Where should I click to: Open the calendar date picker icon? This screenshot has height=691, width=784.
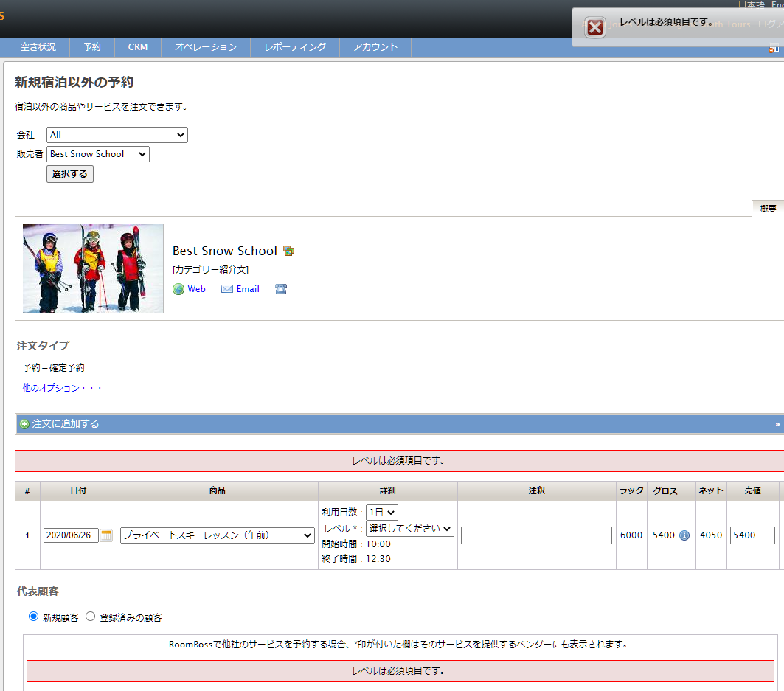[x=107, y=535]
